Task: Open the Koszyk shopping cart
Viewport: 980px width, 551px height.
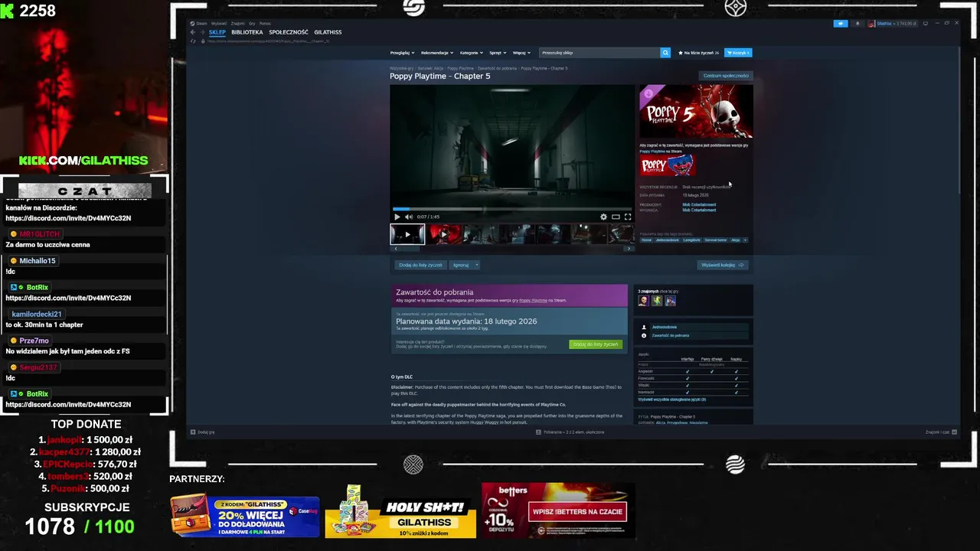Action: pos(738,53)
